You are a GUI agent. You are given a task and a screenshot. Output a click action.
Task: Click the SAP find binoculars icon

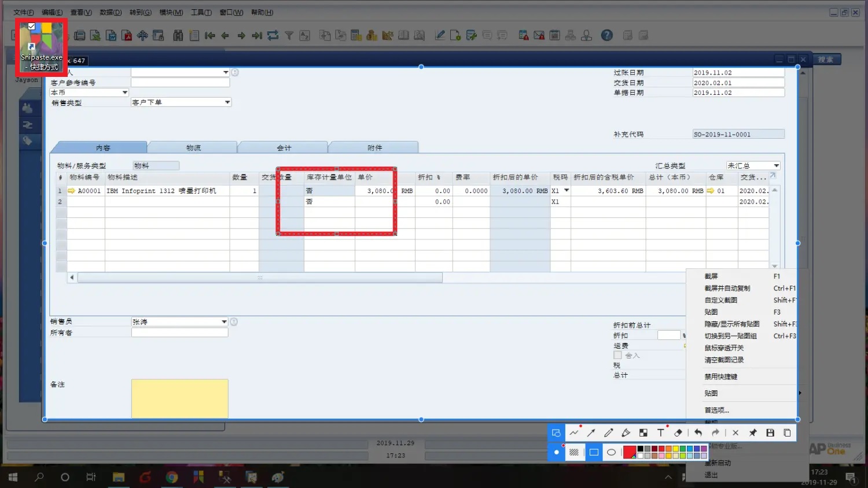(x=178, y=36)
